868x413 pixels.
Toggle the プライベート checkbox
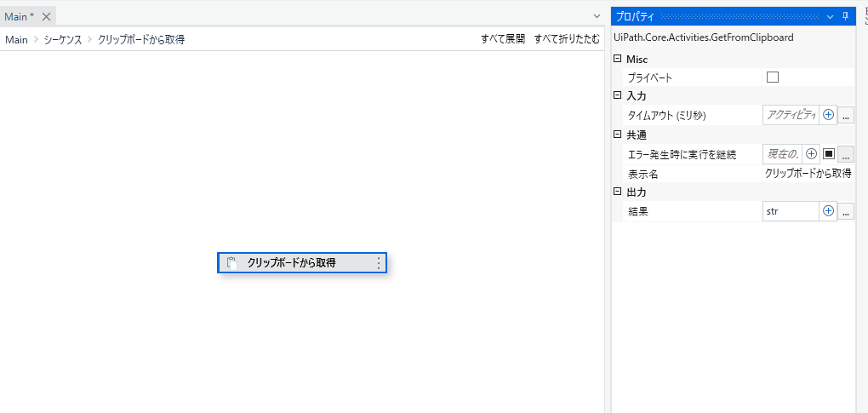click(x=772, y=77)
